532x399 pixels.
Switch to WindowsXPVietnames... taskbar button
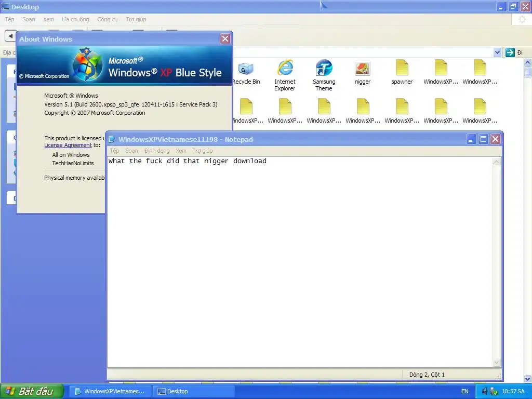coord(110,391)
